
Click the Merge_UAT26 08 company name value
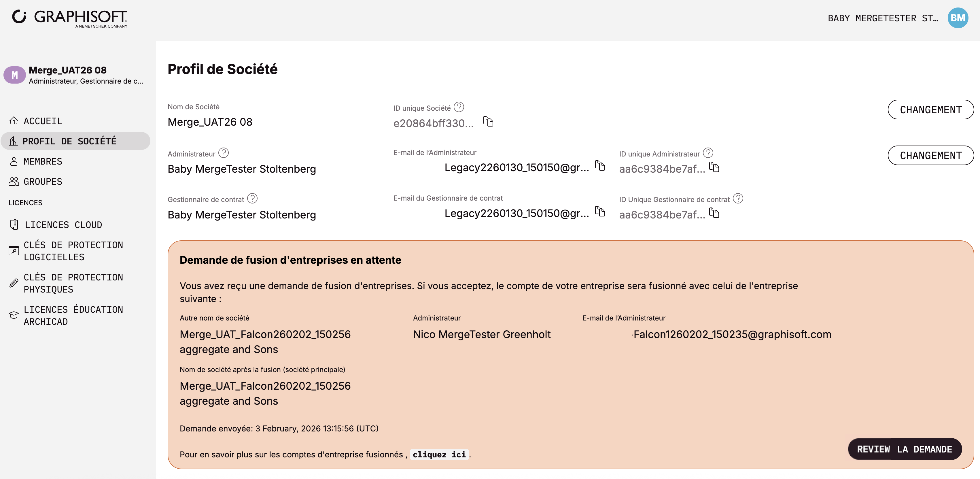tap(210, 122)
